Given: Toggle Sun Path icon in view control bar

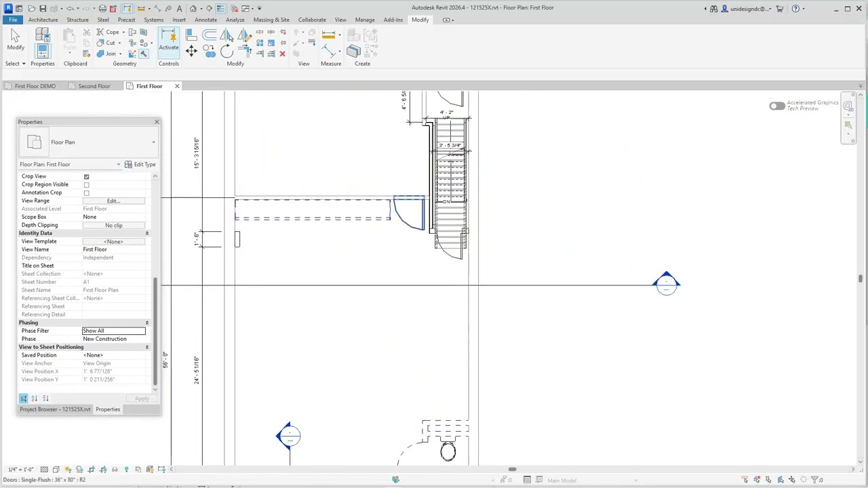Looking at the screenshot, I should point(68,469).
